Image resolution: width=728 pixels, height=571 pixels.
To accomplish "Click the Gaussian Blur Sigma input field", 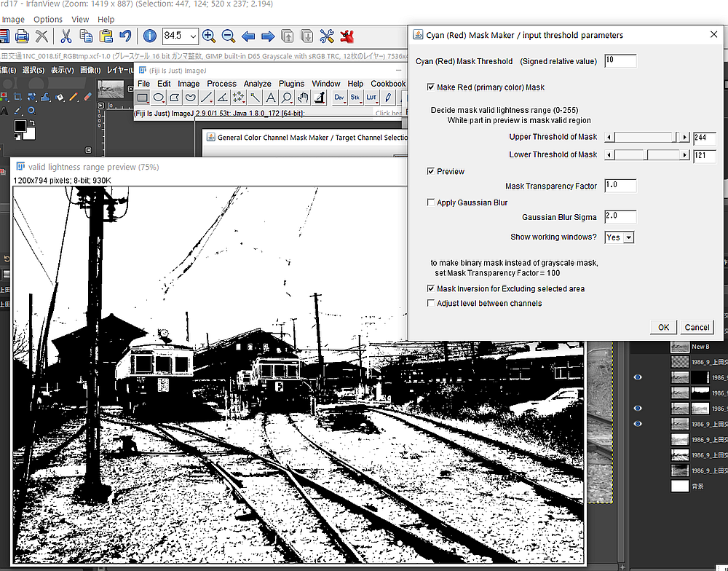I will point(620,217).
